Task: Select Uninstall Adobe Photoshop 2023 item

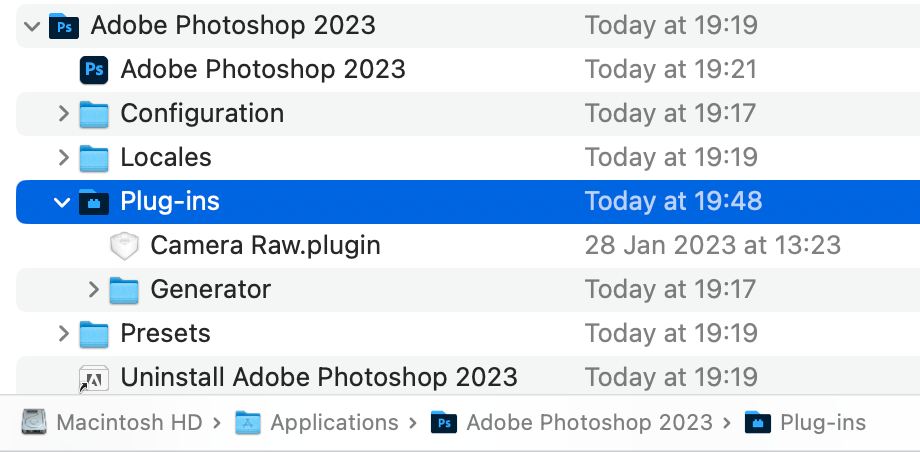Action: tap(319, 377)
